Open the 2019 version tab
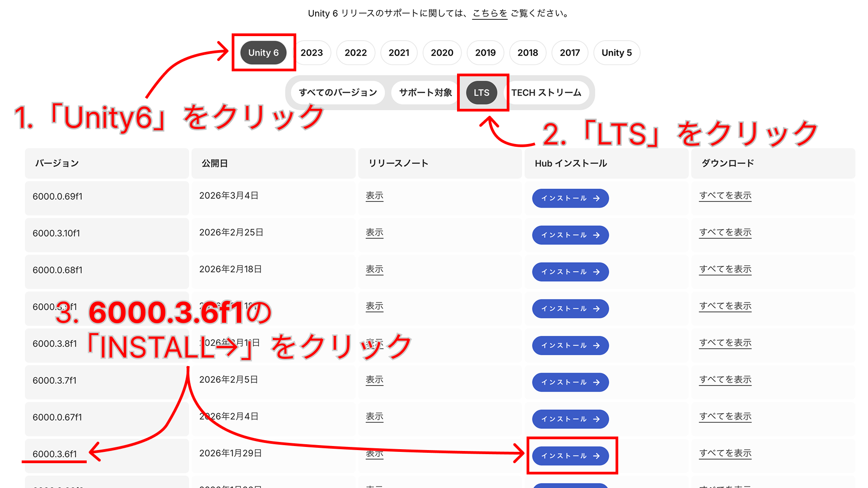This screenshot has width=868, height=488. tap(485, 53)
